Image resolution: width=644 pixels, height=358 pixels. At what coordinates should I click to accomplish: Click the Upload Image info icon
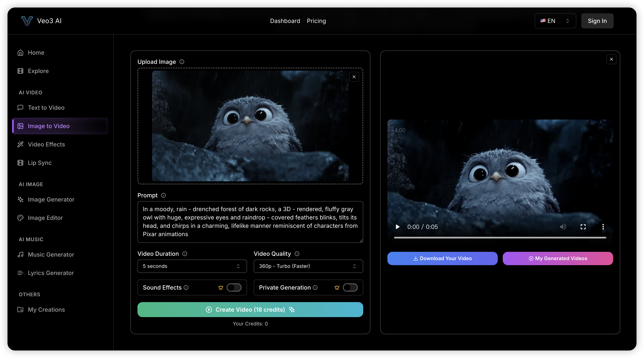[182, 62]
